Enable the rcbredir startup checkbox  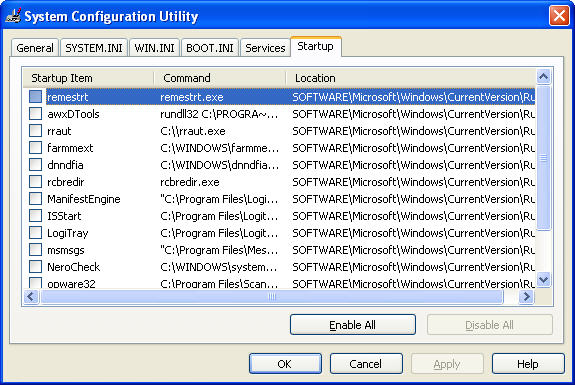pyautogui.click(x=36, y=182)
